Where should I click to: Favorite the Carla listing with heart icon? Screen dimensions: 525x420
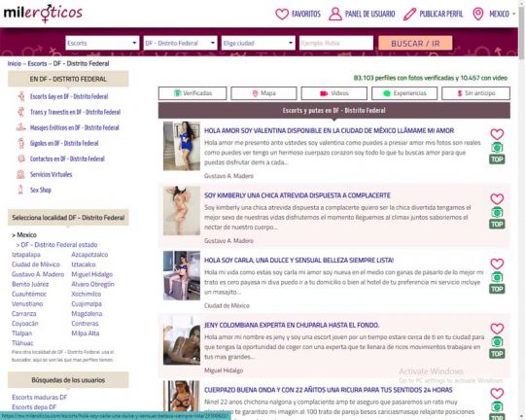tap(497, 263)
